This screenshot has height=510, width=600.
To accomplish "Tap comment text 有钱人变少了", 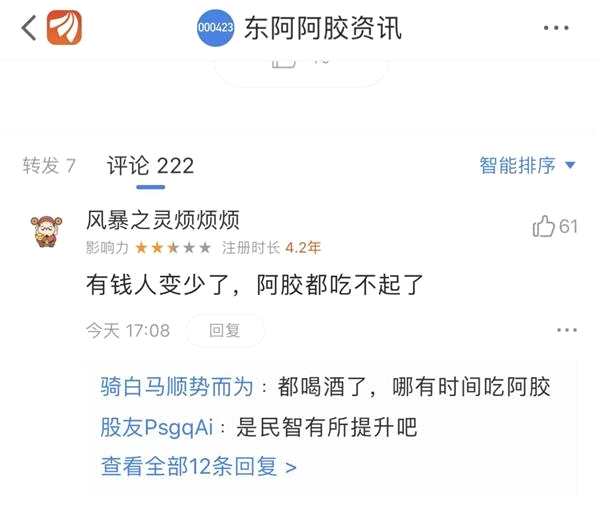I will (158, 285).
